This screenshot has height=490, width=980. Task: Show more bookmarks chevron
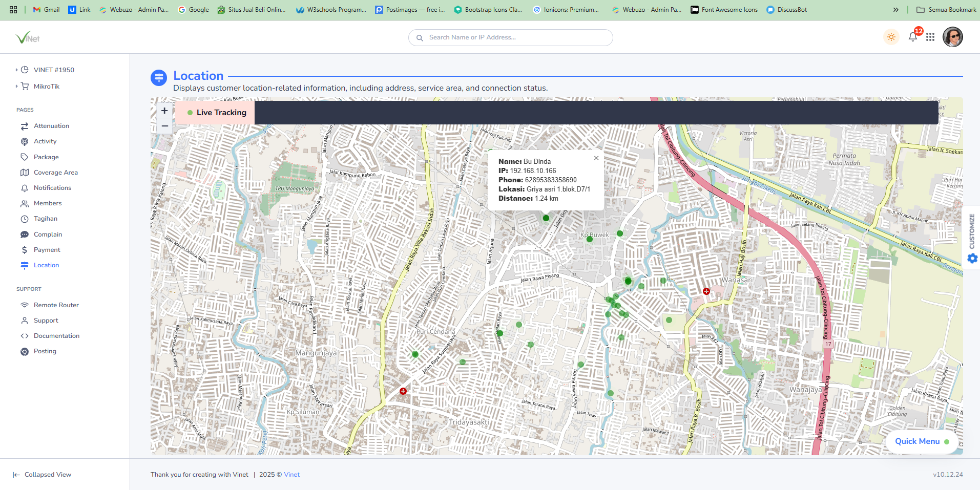click(896, 10)
